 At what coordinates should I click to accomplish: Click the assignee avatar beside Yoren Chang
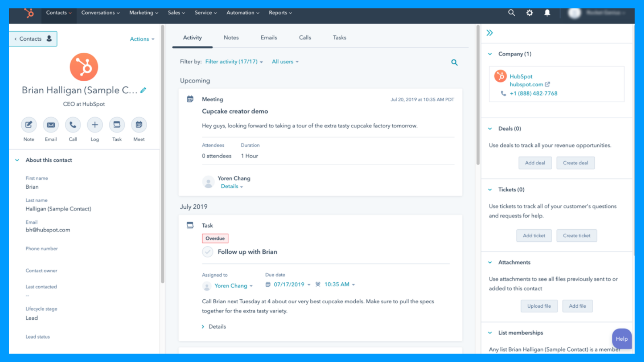206,286
